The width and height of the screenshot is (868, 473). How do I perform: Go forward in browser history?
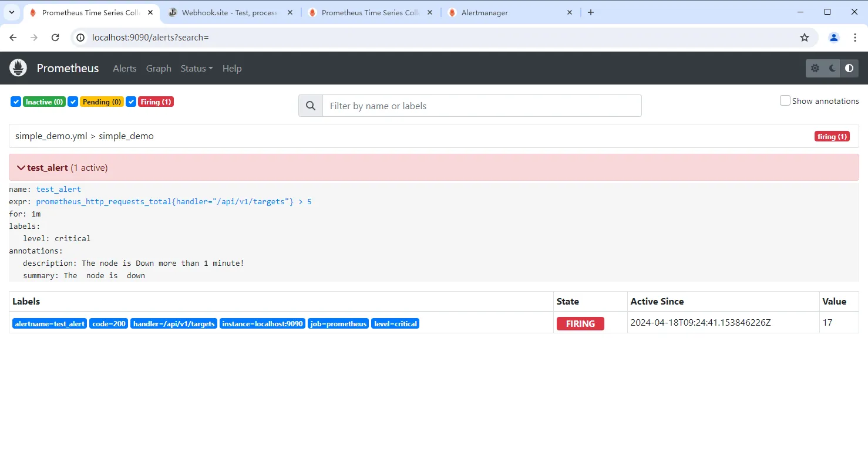tap(34, 38)
